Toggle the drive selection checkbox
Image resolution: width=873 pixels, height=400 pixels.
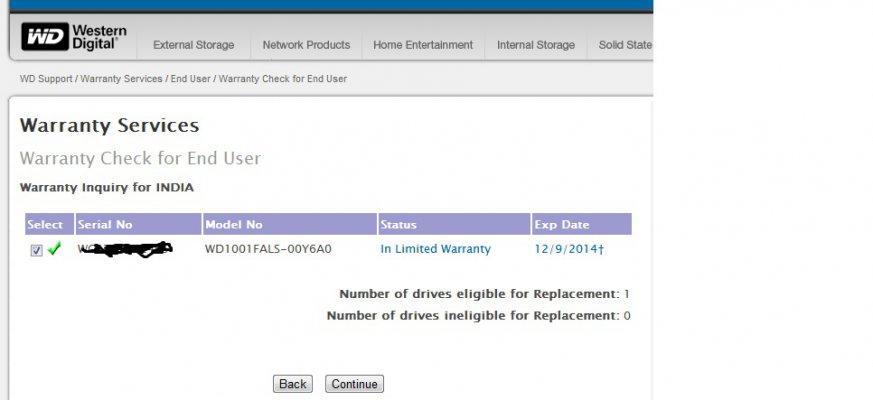36,251
